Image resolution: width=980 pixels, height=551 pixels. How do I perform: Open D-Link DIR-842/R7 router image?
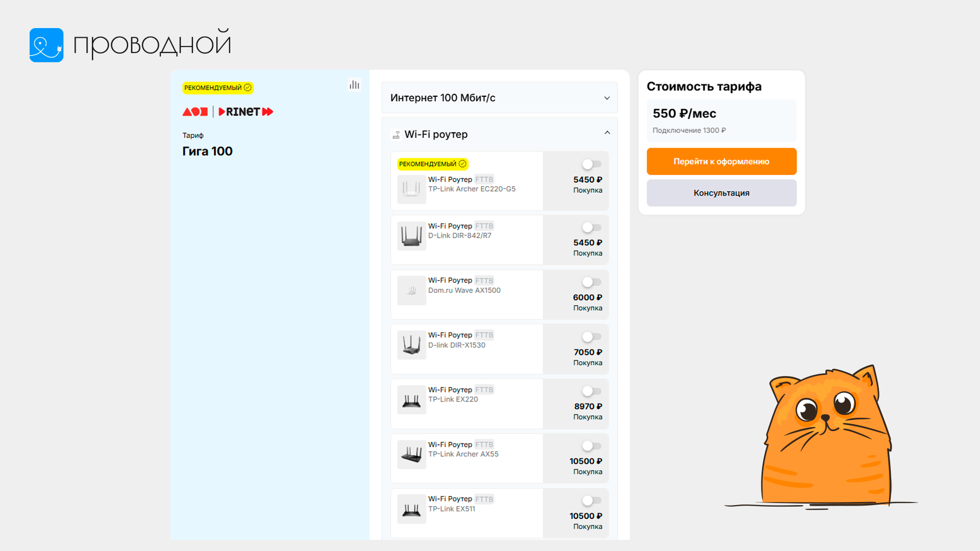(x=412, y=236)
